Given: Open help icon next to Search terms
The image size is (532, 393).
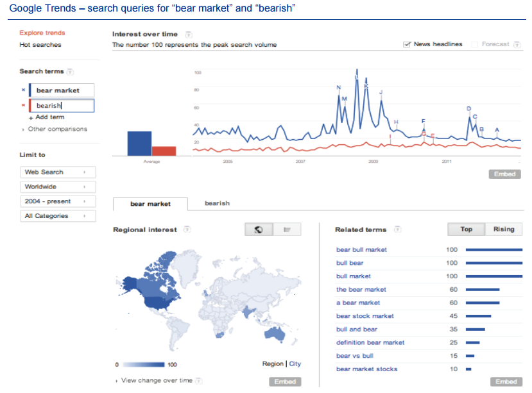Looking at the screenshot, I should coord(70,72).
